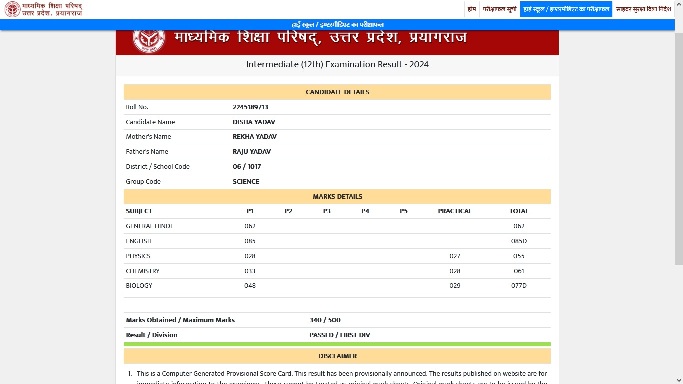Select the marks obtained out of 500 value

coord(325,320)
